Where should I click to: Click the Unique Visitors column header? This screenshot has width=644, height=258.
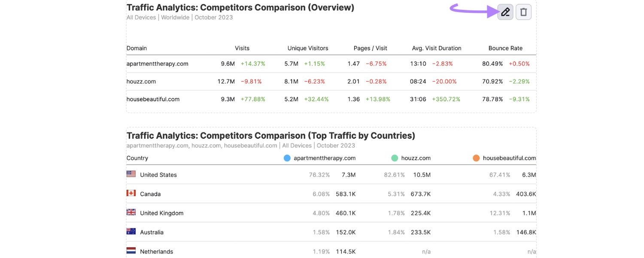click(x=307, y=48)
